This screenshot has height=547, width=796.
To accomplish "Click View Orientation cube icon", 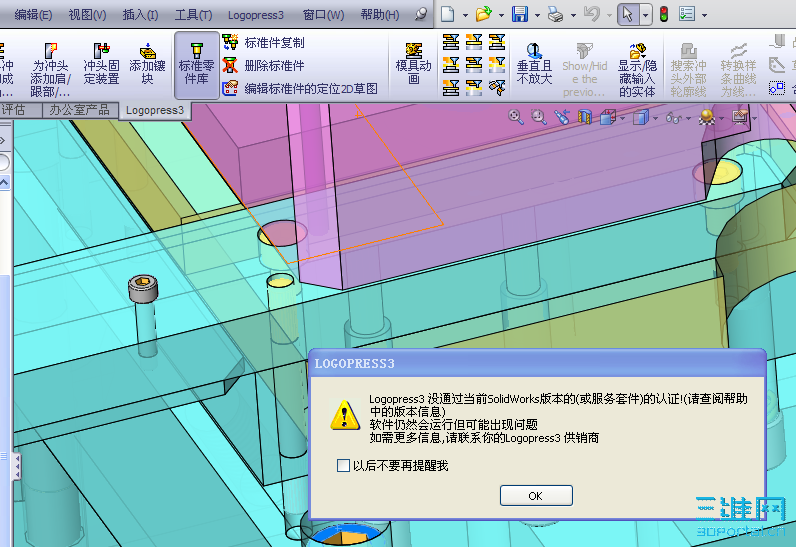I will (607, 118).
